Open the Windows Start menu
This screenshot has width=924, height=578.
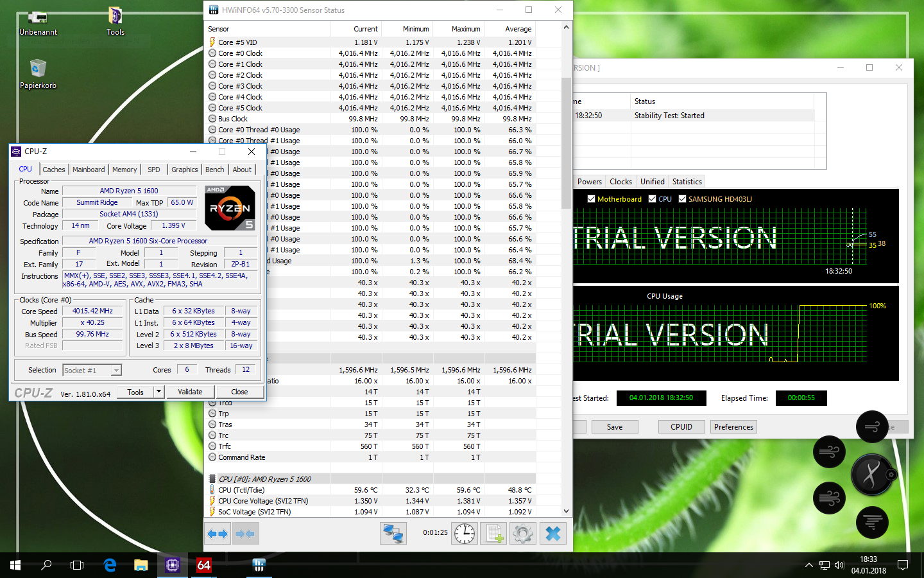coord(15,565)
